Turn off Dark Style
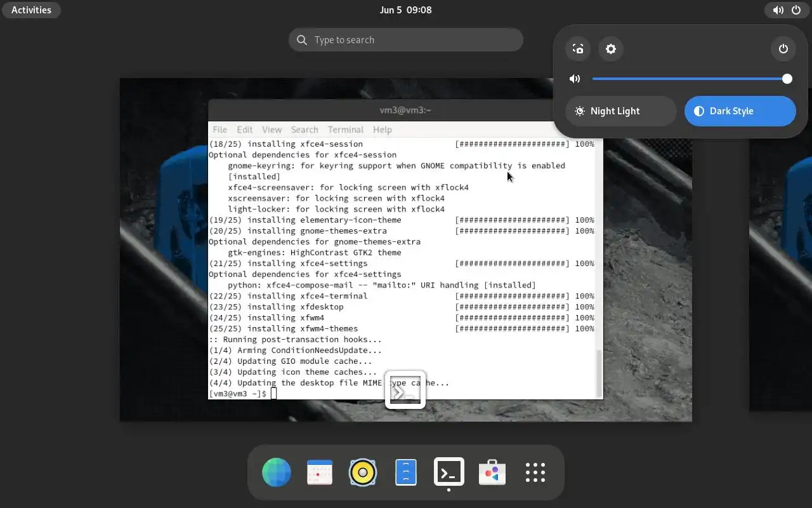812x508 pixels. [740, 111]
